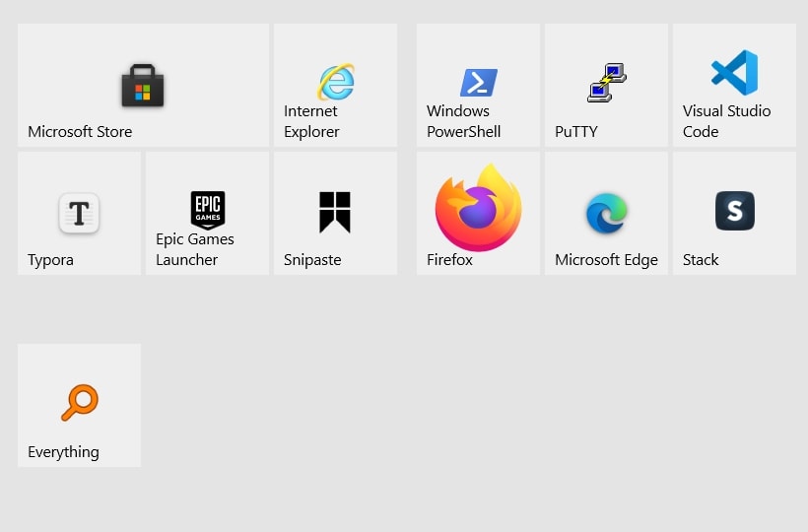
Task: Click the "Typora" tile label
Action: 50,260
